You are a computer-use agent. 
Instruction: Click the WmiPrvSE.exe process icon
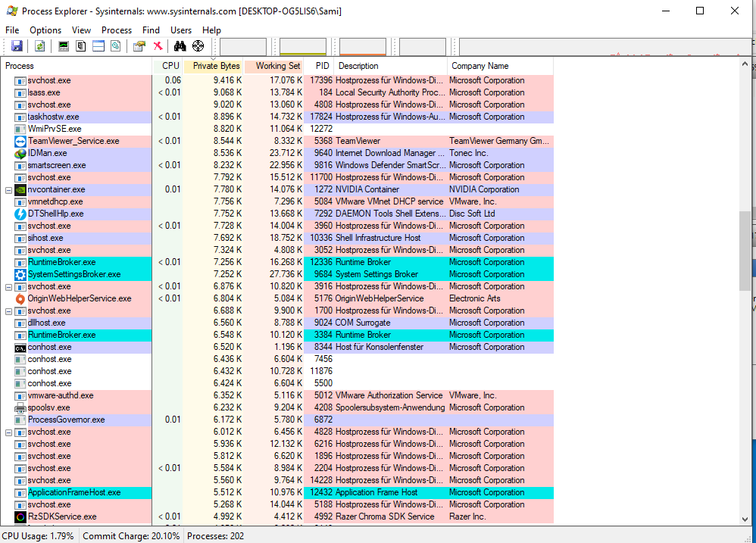(20, 130)
